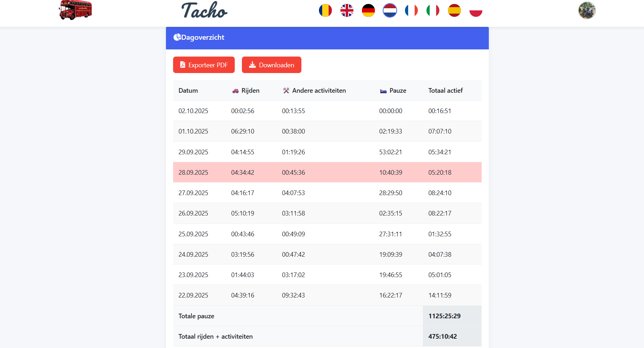The width and height of the screenshot is (644, 348).
Task: Click the red bus logo
Action: pyautogui.click(x=75, y=10)
